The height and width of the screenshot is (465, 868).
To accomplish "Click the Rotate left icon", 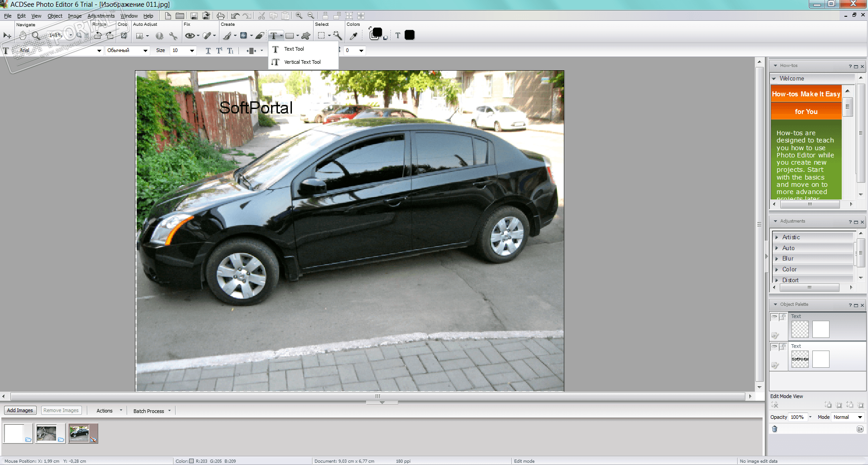I will point(98,35).
